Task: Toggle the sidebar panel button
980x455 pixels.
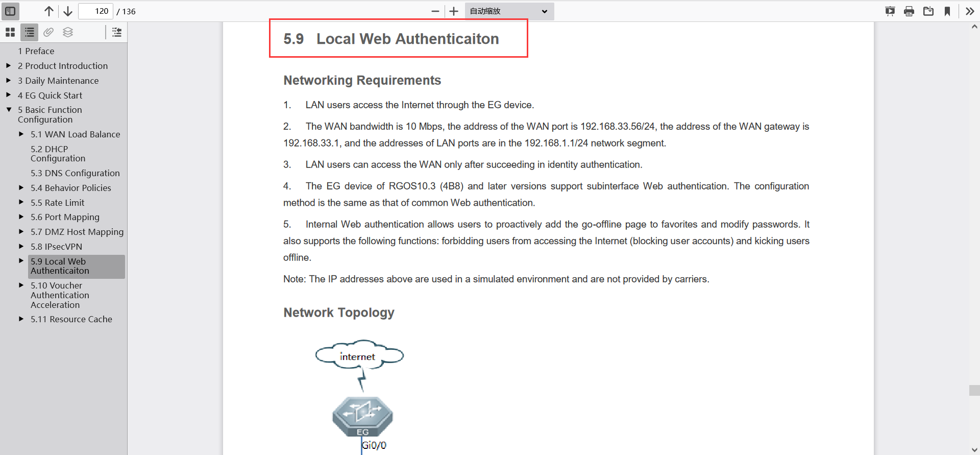Action: 10,11
